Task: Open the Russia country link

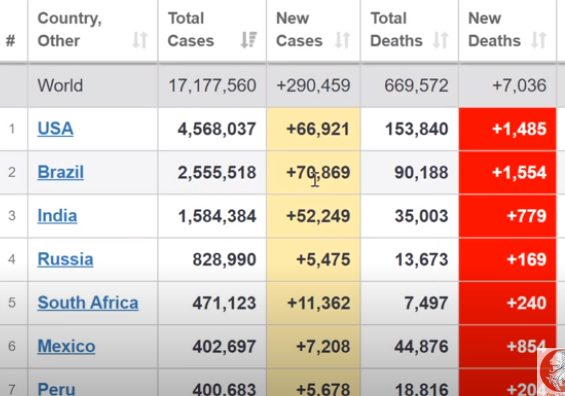Action: [65, 259]
